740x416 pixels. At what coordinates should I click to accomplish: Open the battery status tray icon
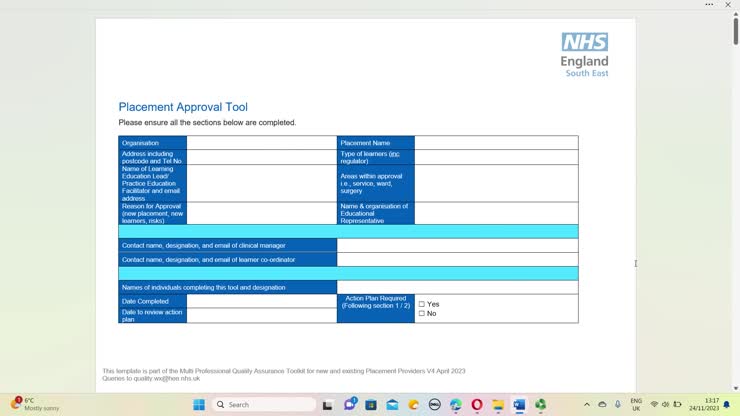point(677,405)
